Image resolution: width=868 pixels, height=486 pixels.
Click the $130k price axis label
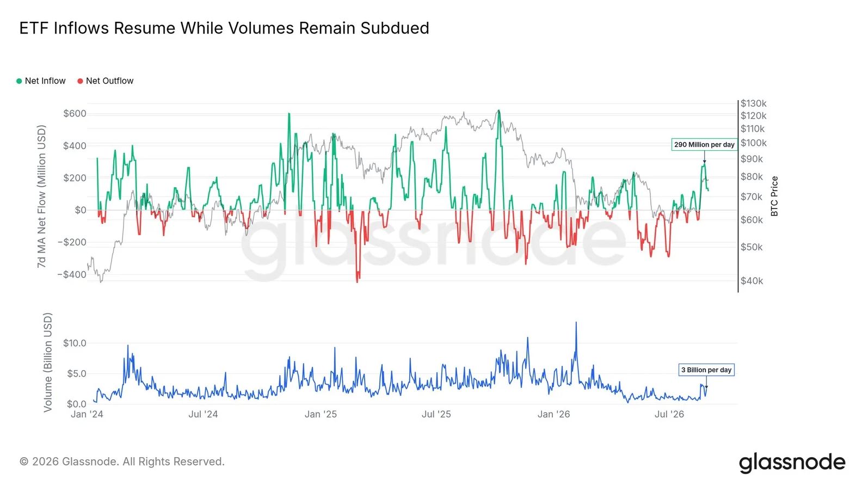point(753,103)
